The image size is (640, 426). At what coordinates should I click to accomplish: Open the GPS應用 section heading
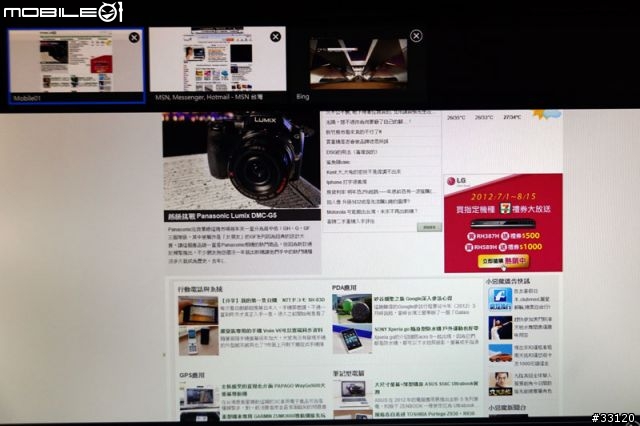coord(192,375)
